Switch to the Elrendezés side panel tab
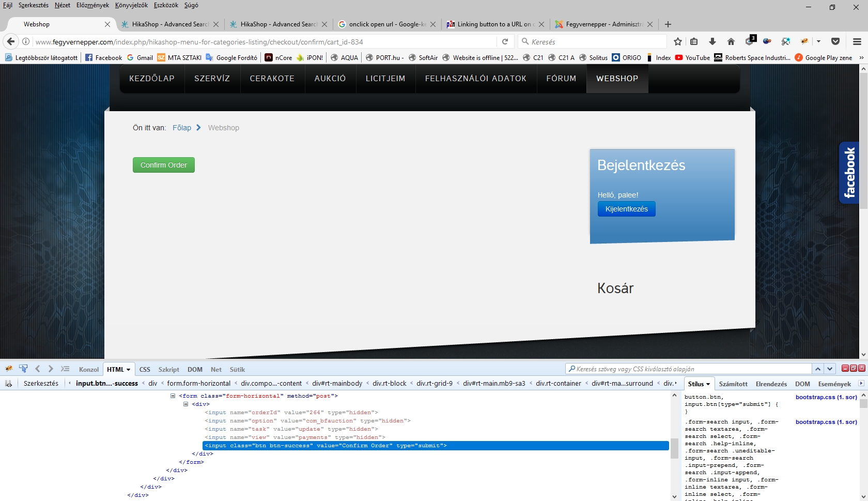 (x=771, y=384)
